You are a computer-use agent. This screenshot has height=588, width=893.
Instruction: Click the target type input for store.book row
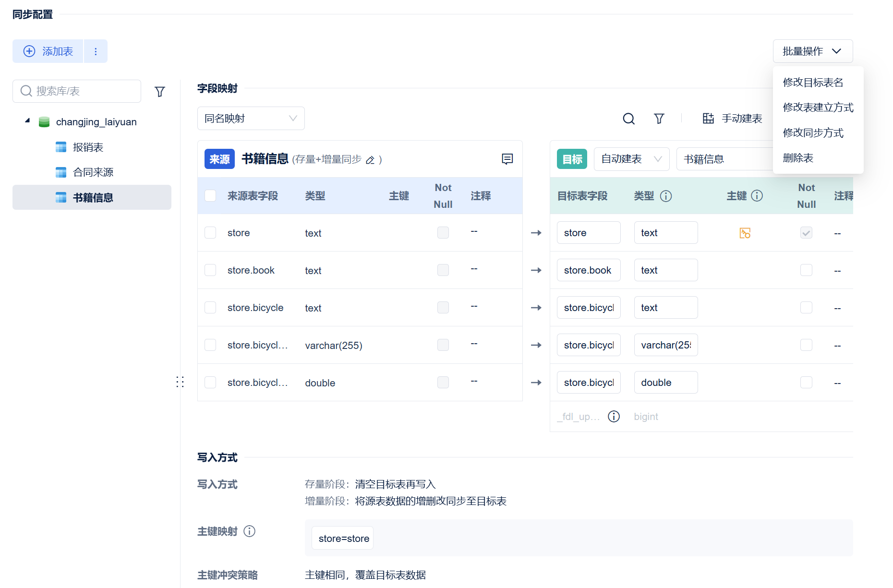666,270
